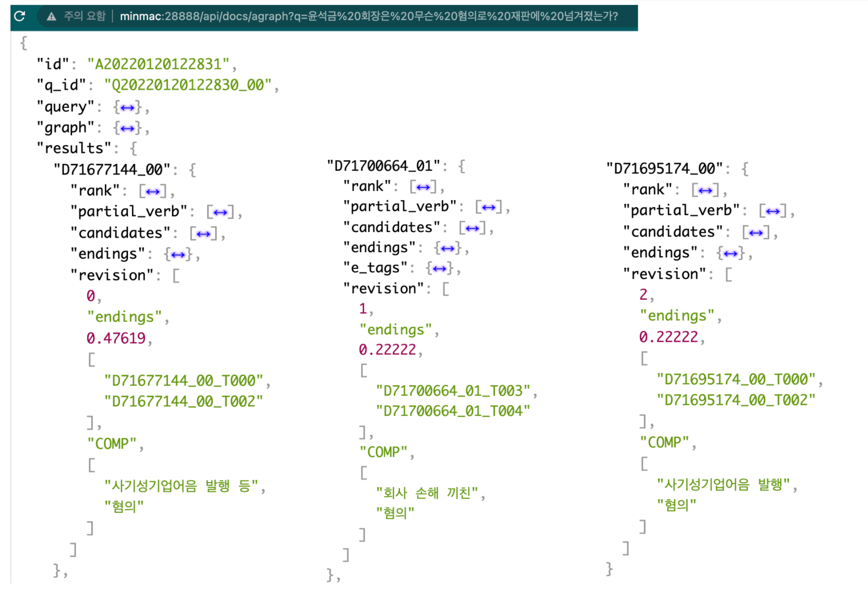Expand "endings" object under D71695174_00
The height and width of the screenshot is (589, 868).
tap(730, 254)
